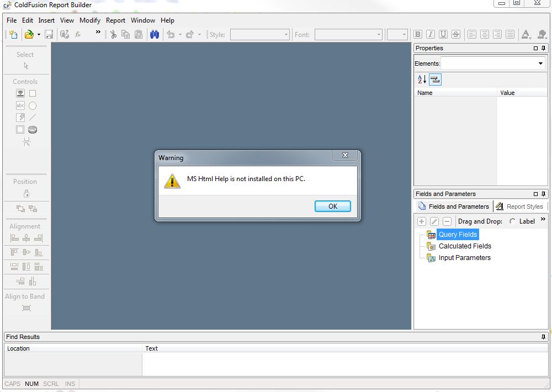Open the Report menu
552x392 pixels.
[x=115, y=20]
